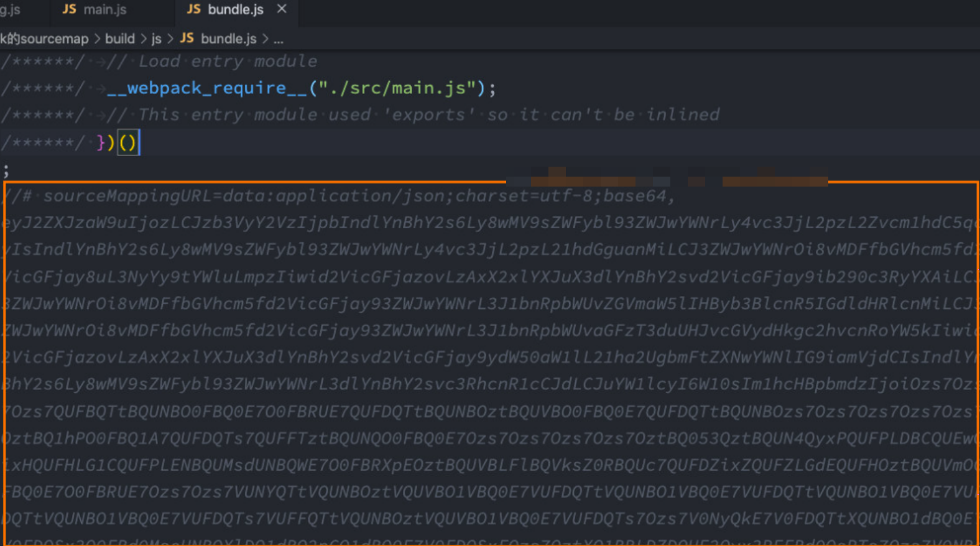Click the chevron after sourcemap breadcrumb
This screenshot has width=980, height=546.
click(x=97, y=39)
